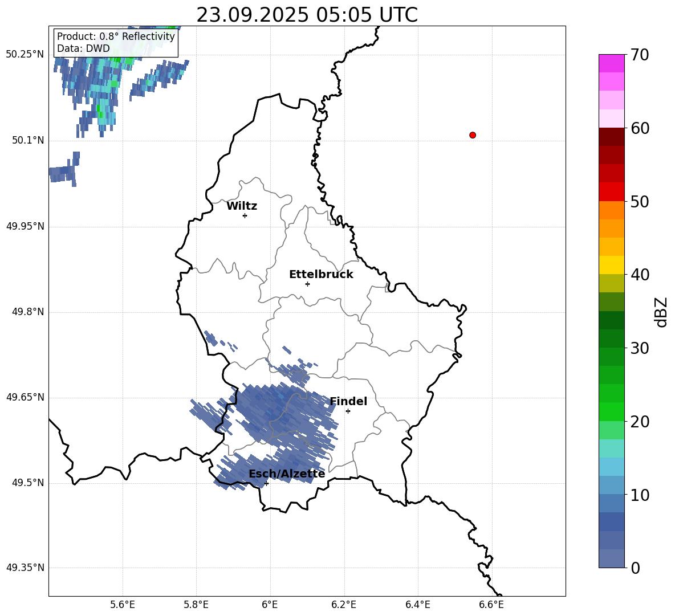Click the 6.4°E longitude label
This screenshot has height=616, width=675.
[417, 605]
